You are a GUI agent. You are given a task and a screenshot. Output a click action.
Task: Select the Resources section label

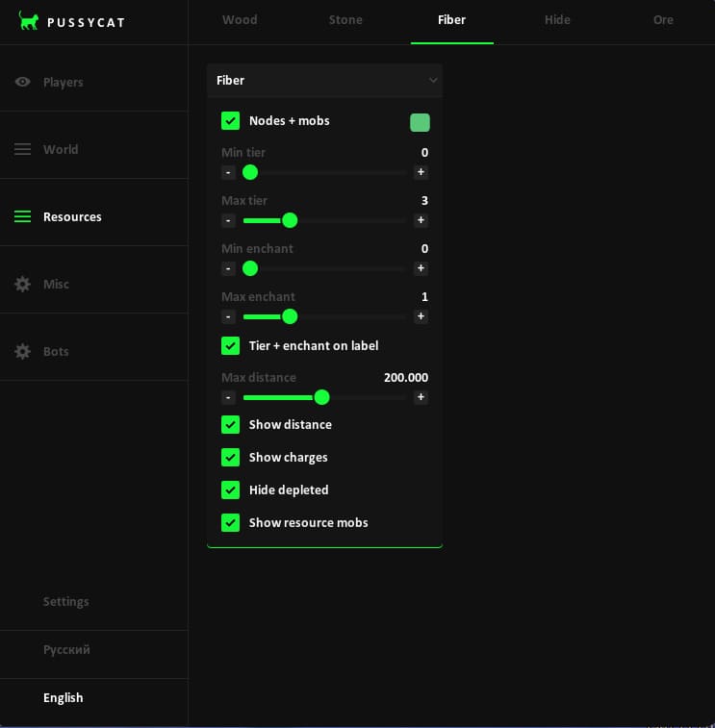[72, 216]
